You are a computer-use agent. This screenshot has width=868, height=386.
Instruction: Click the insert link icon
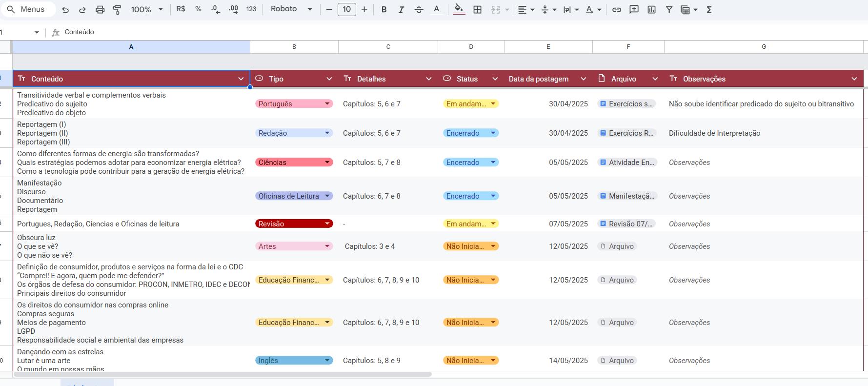click(x=617, y=10)
